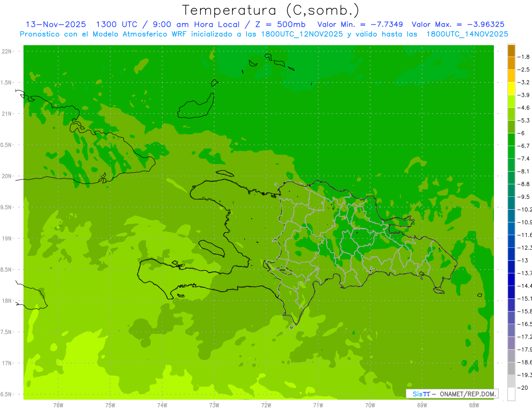The image size is (532, 411).
Task: Click the -11.6 colorbar label
Action: (x=525, y=235)
